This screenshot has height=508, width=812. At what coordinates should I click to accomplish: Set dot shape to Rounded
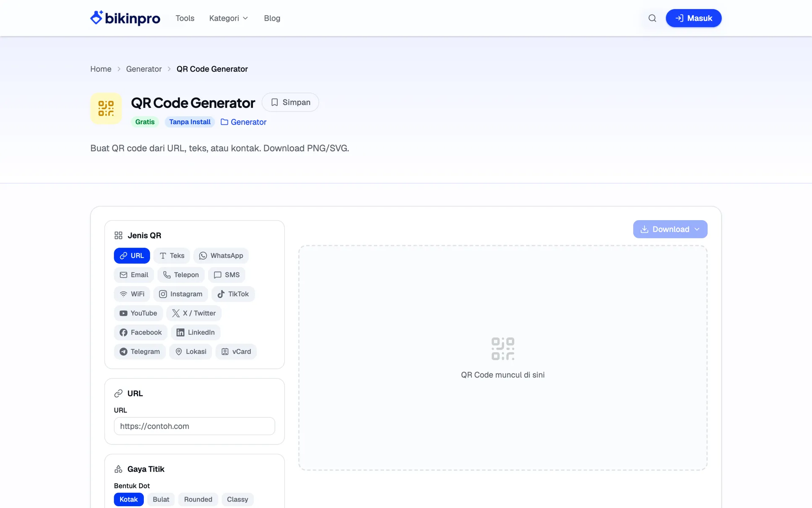point(198,500)
